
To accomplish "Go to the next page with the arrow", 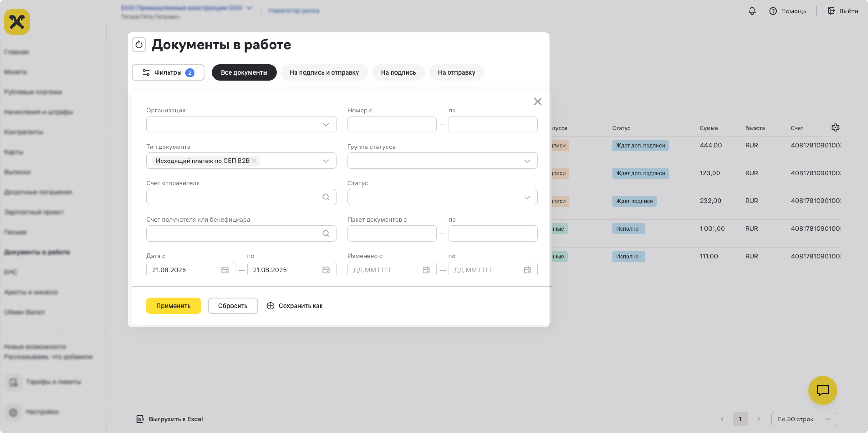I will 758,419.
